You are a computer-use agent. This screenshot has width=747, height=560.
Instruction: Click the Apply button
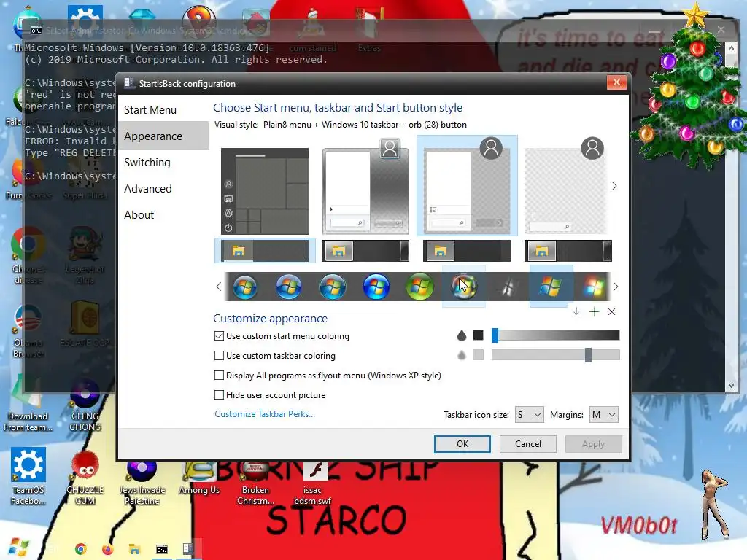pyautogui.click(x=593, y=444)
